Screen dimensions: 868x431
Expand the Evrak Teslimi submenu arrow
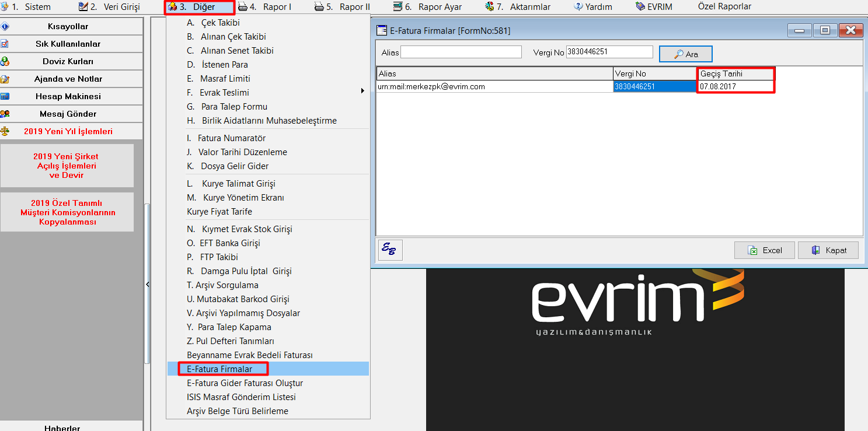[x=363, y=92]
